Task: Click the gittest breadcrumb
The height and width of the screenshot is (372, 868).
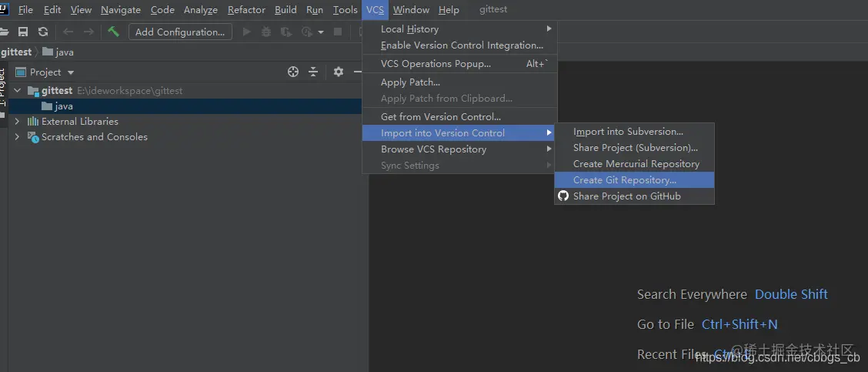Action: (17, 52)
